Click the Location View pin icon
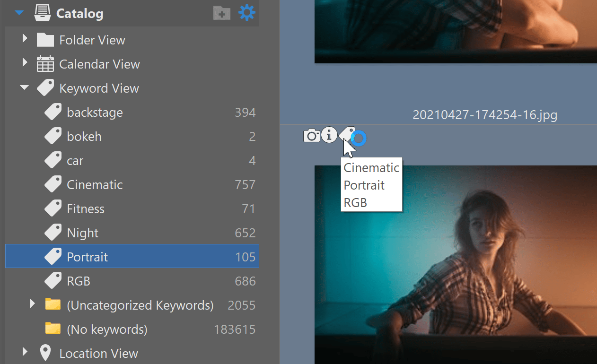The height and width of the screenshot is (364, 597). pos(45,353)
